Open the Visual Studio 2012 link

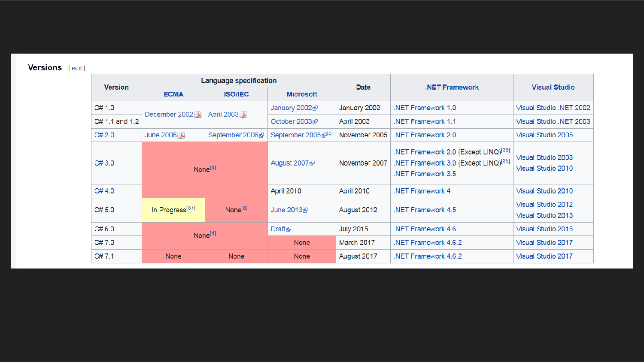tap(544, 205)
